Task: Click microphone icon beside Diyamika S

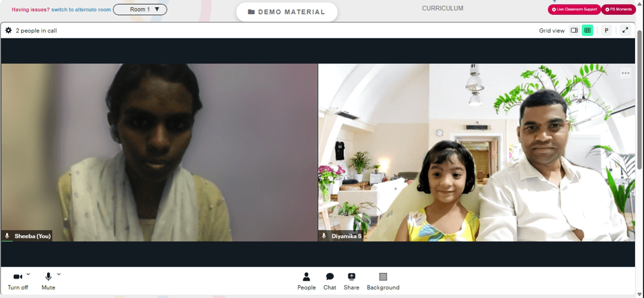Action: 324,236
